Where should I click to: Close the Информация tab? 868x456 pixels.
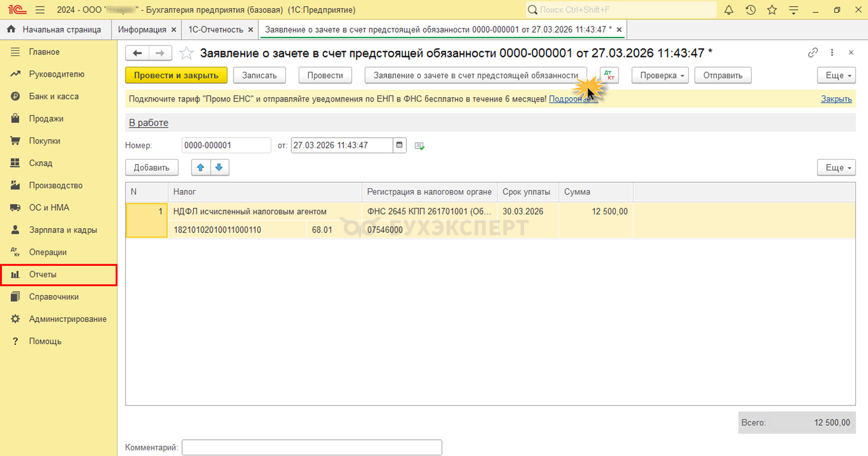[x=174, y=29]
